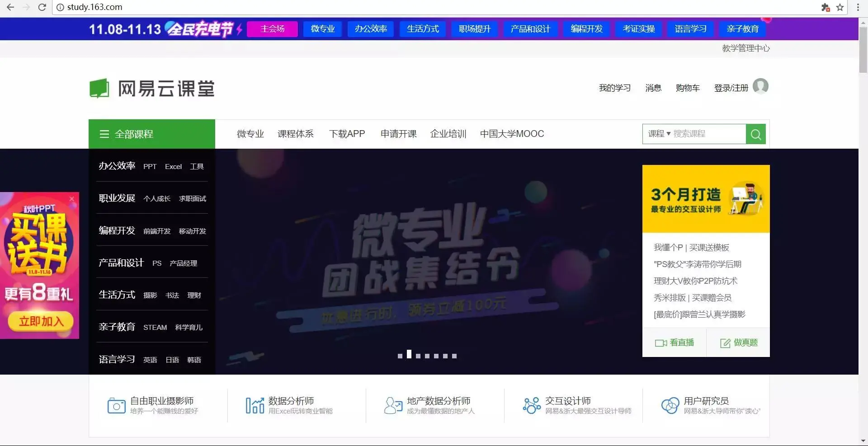Viewport: 868px width, 446px height.
Task: Click the green search magnifier button
Action: [x=755, y=134]
